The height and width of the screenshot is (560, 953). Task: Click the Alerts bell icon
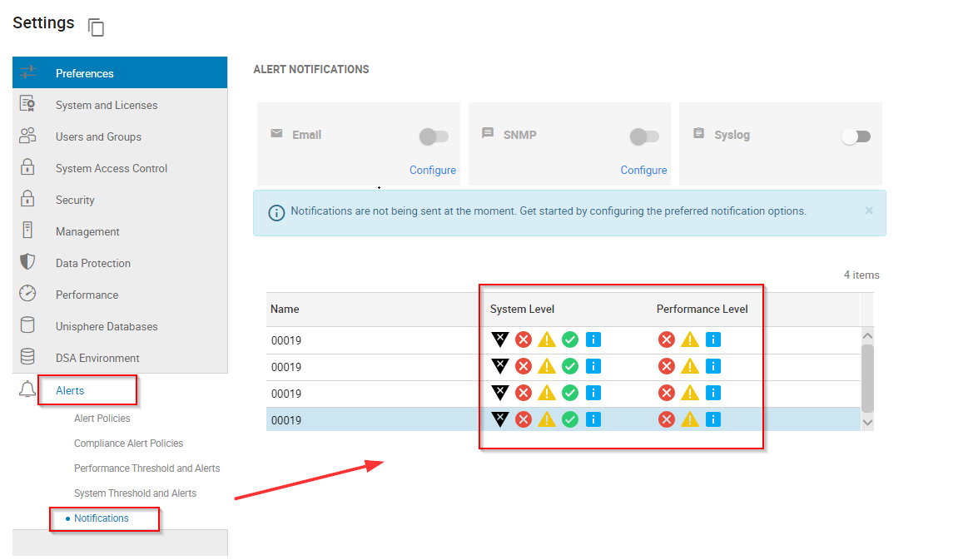[27, 389]
